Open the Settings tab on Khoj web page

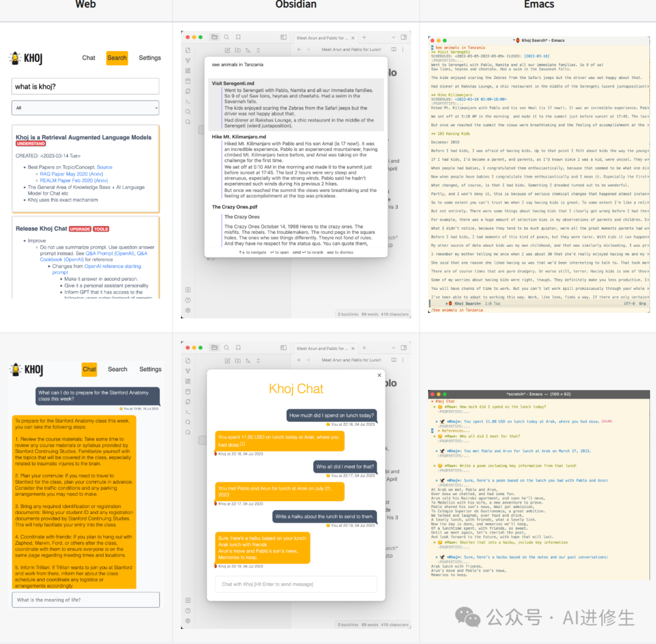[149, 58]
